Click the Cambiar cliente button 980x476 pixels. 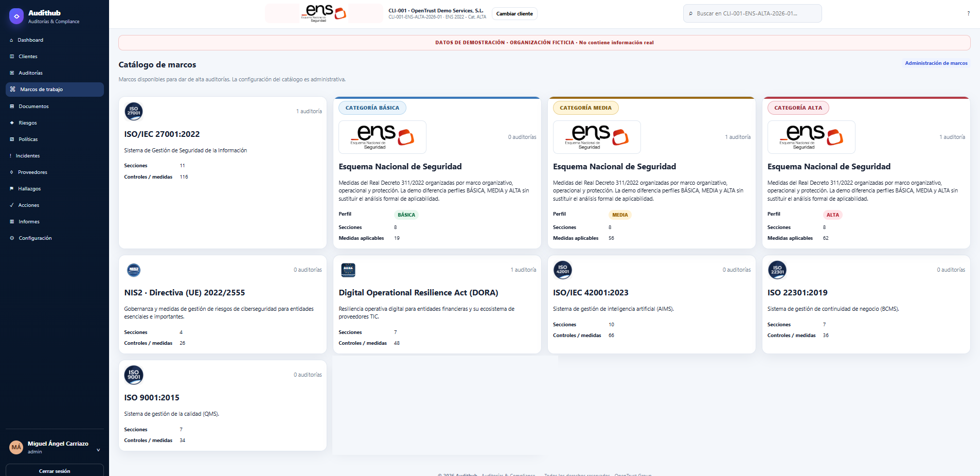[514, 14]
